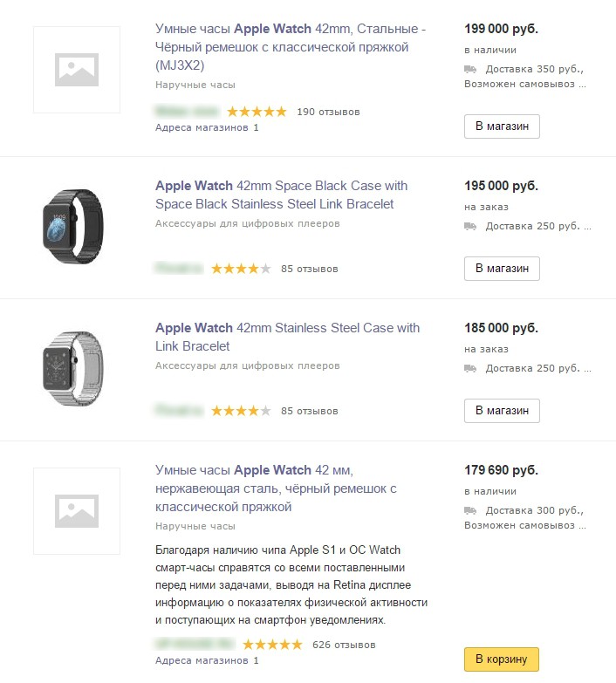The width and height of the screenshot is (616, 683).
Task: Click the delivery truck icon for the 199 000 руб. offer
Action: [470, 68]
